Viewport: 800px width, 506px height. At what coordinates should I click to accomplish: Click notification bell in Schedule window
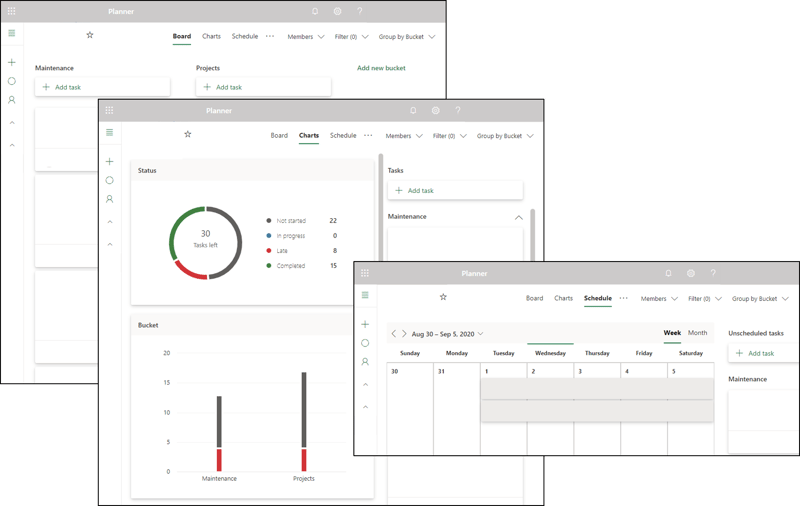tap(668, 273)
